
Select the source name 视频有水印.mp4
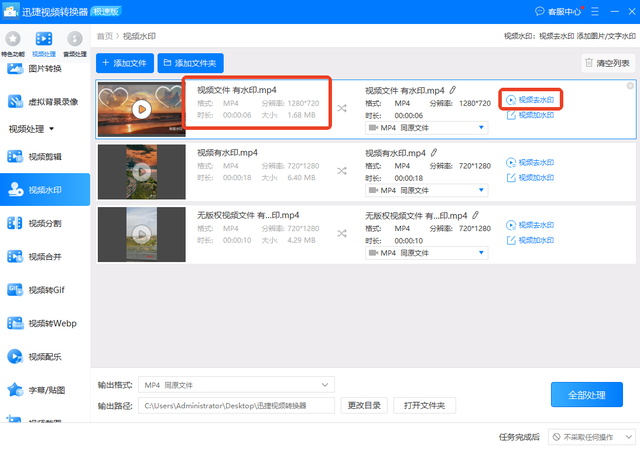click(x=227, y=153)
